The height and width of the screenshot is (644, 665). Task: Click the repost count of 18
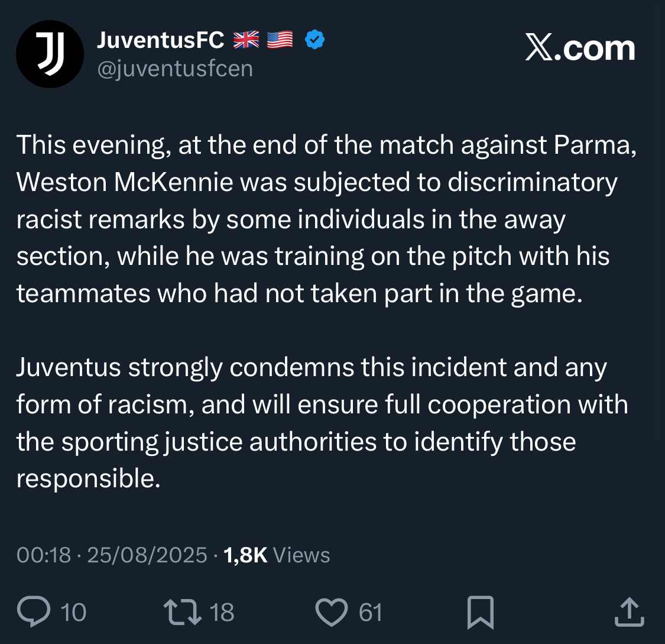click(x=222, y=613)
